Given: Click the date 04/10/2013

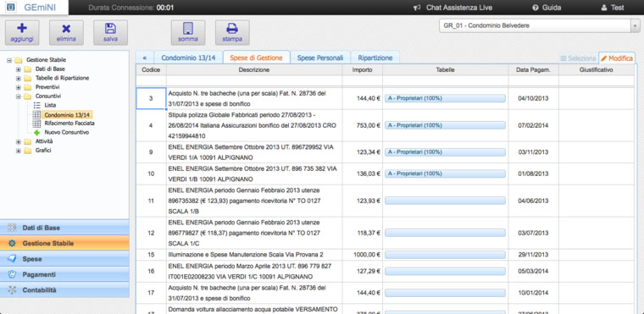Looking at the screenshot, I should [x=533, y=98].
